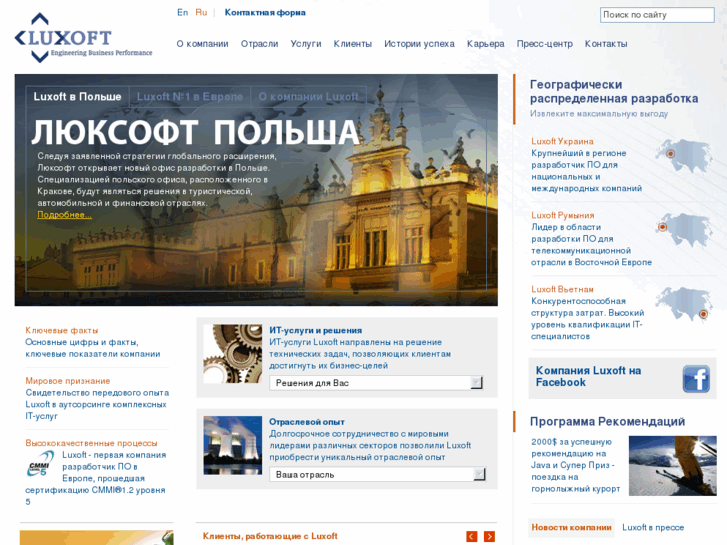This screenshot has width=727, height=545.
Task: Click the CMMI 5 certification logo
Action: tap(40, 464)
